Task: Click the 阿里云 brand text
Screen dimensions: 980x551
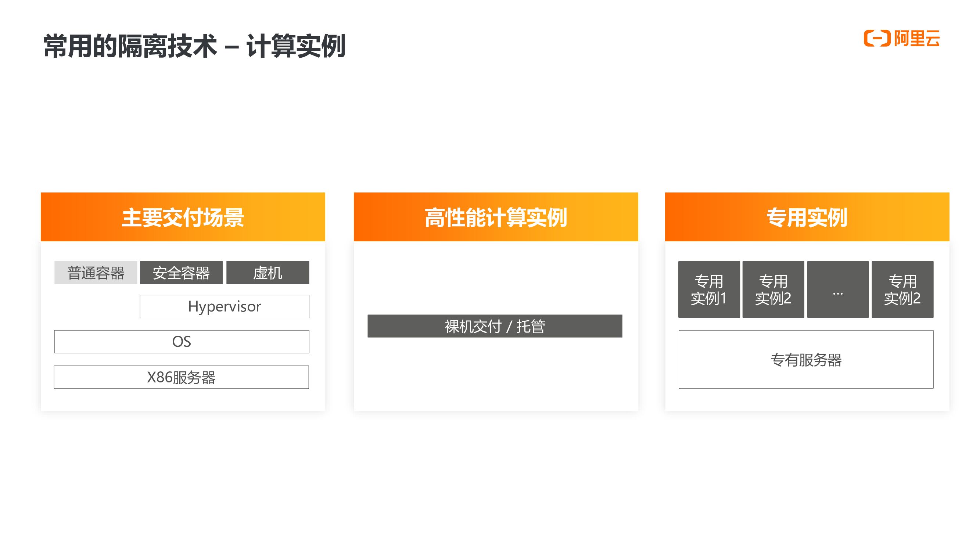Action: (917, 39)
